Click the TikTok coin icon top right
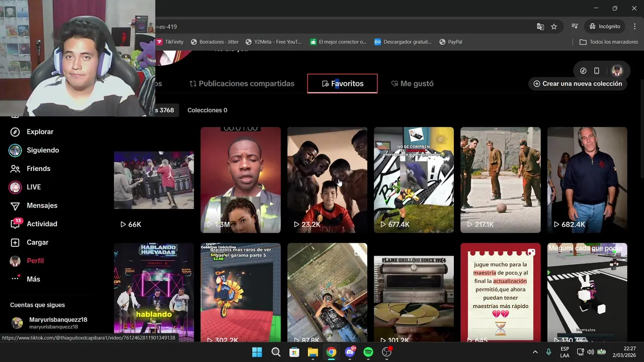The width and height of the screenshot is (644, 362). [583, 71]
